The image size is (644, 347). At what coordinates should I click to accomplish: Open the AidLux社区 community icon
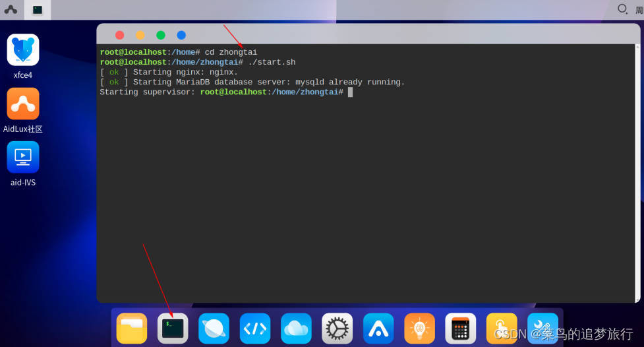(x=23, y=104)
